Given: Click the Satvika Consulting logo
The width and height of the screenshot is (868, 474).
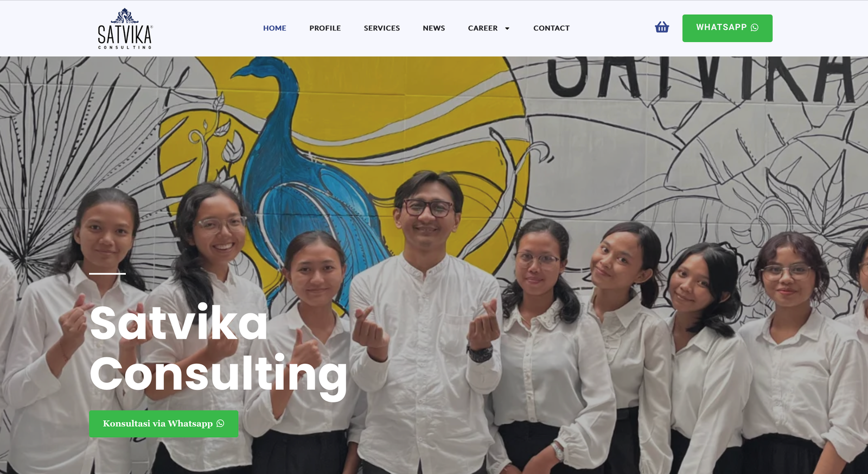Looking at the screenshot, I should 125,29.
